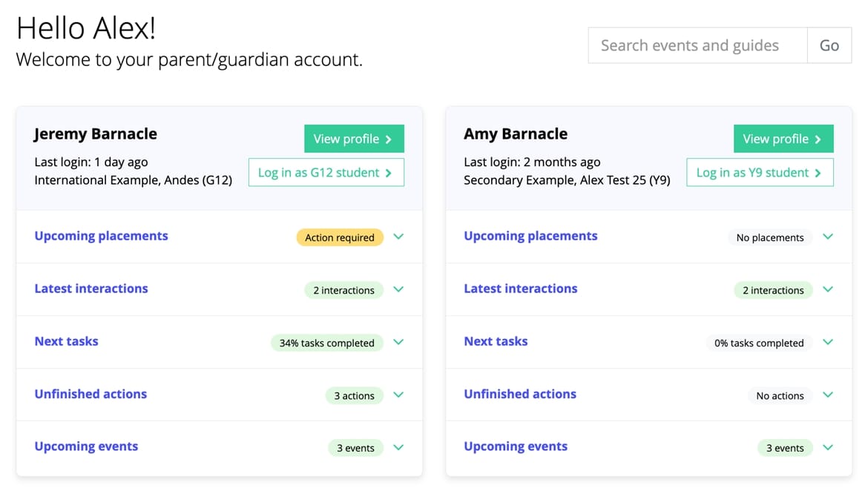View Amy Barnacle's profile

(783, 139)
